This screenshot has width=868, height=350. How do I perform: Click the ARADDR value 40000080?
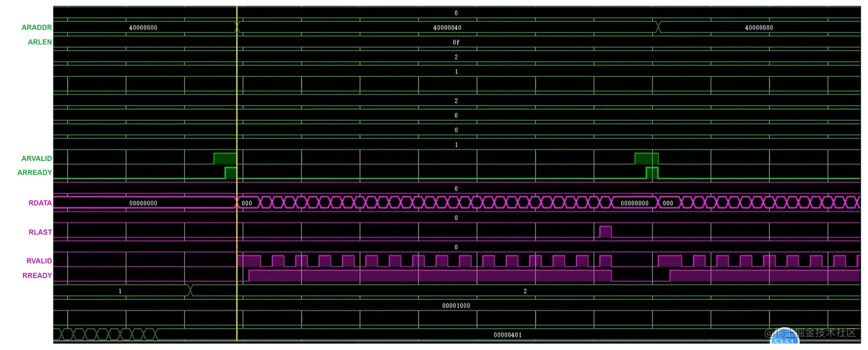759,28
